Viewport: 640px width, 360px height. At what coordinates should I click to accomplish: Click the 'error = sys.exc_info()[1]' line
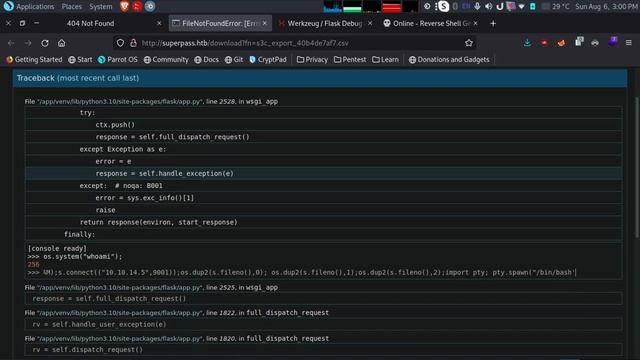tap(324, 198)
